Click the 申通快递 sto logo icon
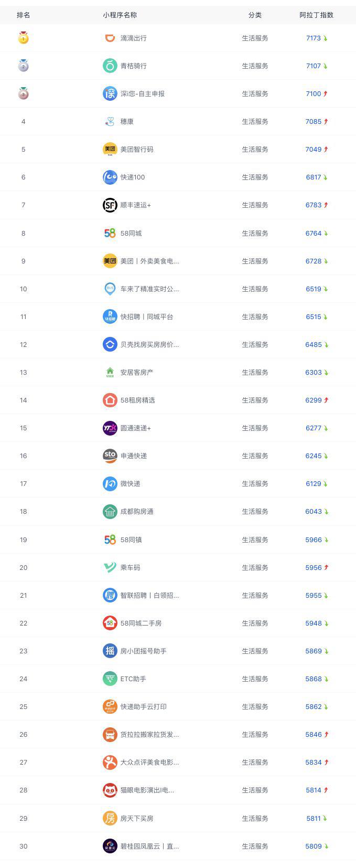This screenshot has height=868, width=356. (110, 456)
